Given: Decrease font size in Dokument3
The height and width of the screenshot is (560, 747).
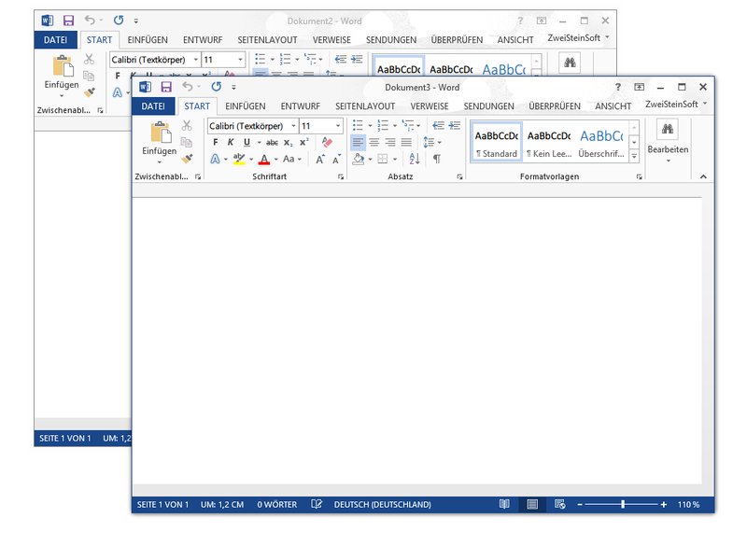Looking at the screenshot, I should point(336,159).
